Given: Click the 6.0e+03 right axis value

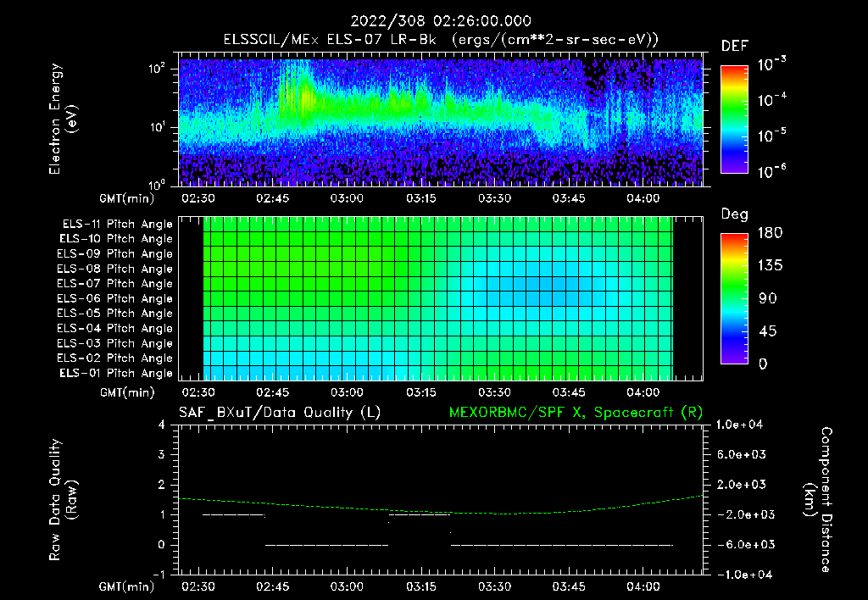Looking at the screenshot, I should pyautogui.click(x=742, y=454).
